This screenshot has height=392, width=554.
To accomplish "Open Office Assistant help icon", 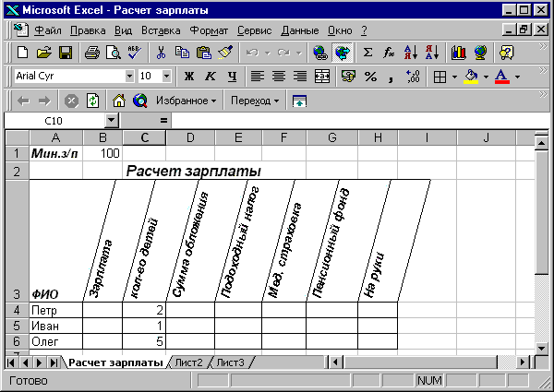I will pyautogui.click(x=506, y=53).
